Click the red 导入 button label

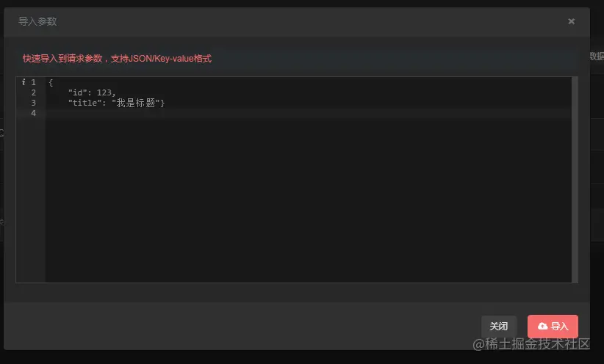559,327
